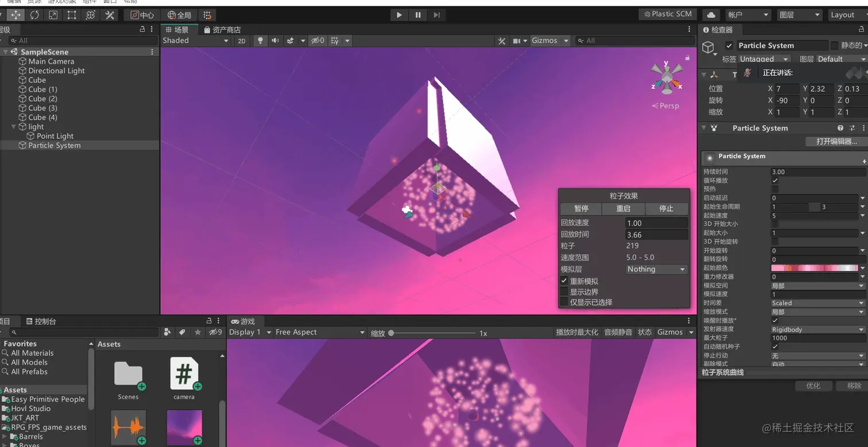Select the camera script asset
Viewport: 868px width, 447px height.
[184, 379]
